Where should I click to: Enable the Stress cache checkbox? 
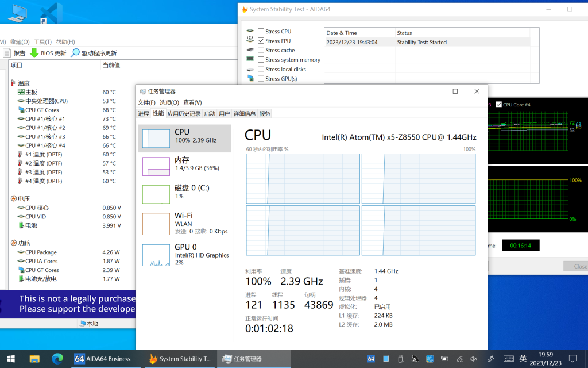click(261, 51)
